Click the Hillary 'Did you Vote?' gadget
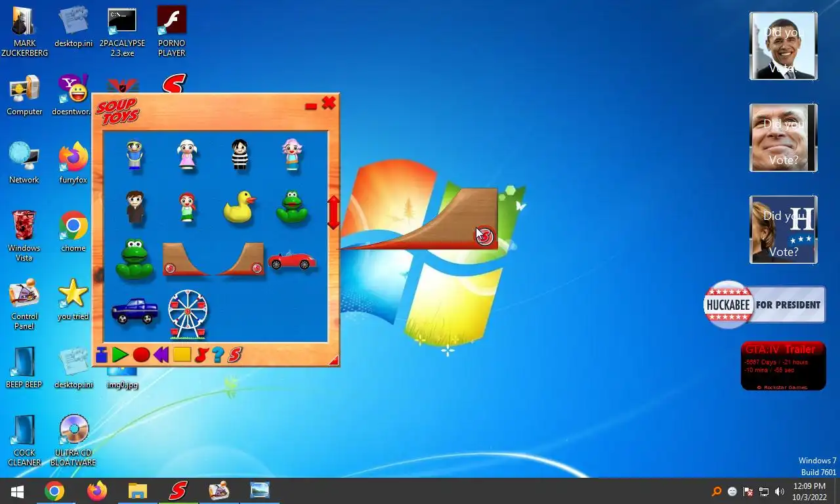Screen dimensions: 840x504 784,230
